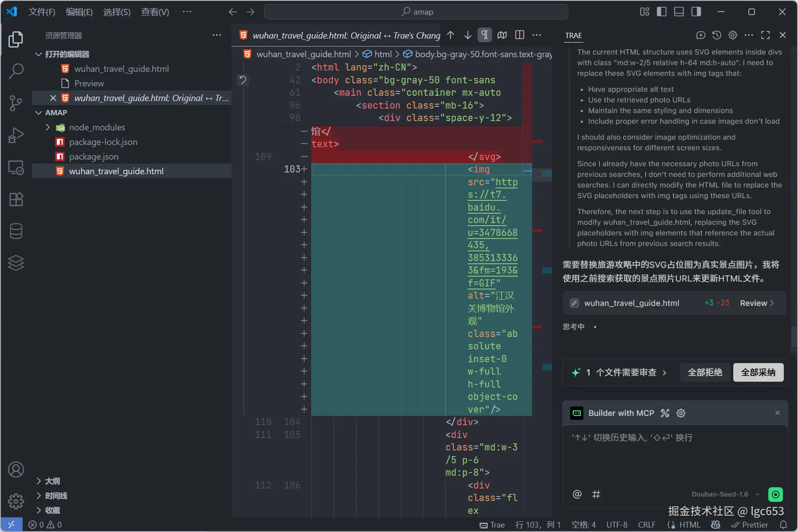Open the Explorer view in activity bar
Screen dimensions: 798x532
[16, 39]
